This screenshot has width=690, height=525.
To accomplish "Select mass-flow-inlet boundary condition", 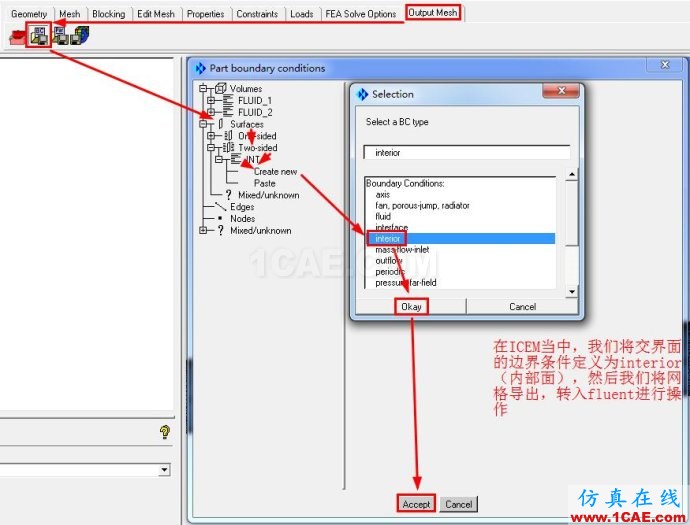I will [402, 250].
